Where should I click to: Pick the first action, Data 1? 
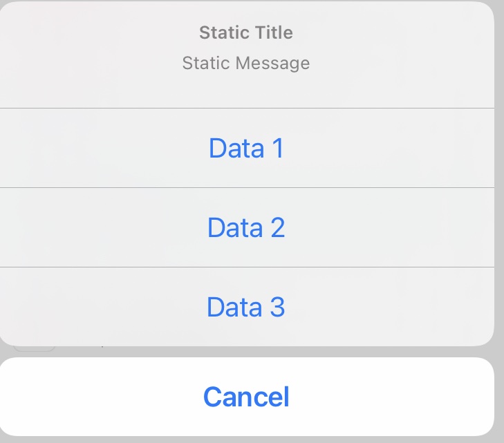246,149
